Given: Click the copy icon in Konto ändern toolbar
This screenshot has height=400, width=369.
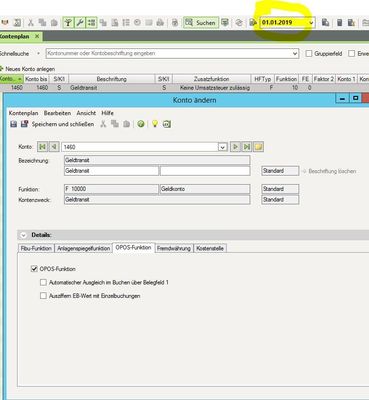Looking at the screenshot, I should [115, 124].
